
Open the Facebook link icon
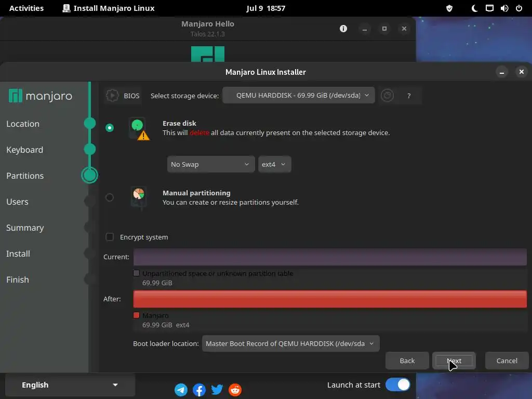tap(199, 390)
